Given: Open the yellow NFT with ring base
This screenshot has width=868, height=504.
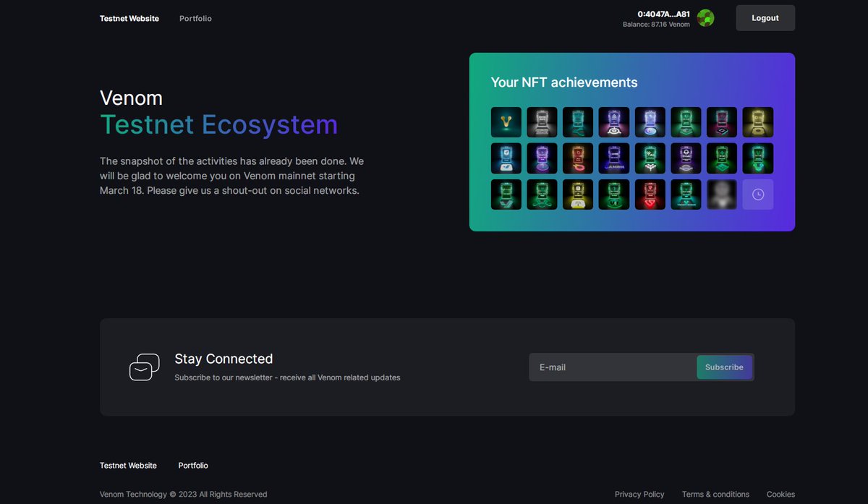Looking at the screenshot, I should [758, 122].
